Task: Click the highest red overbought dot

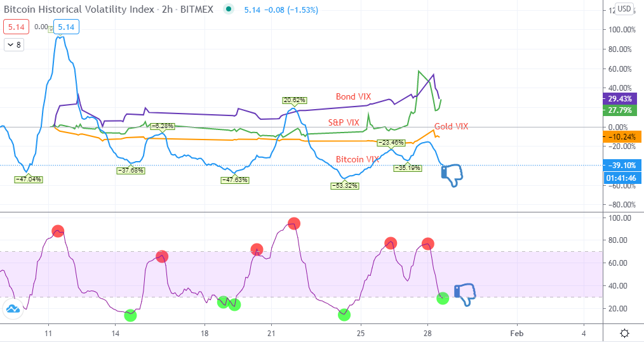Action: (x=293, y=224)
